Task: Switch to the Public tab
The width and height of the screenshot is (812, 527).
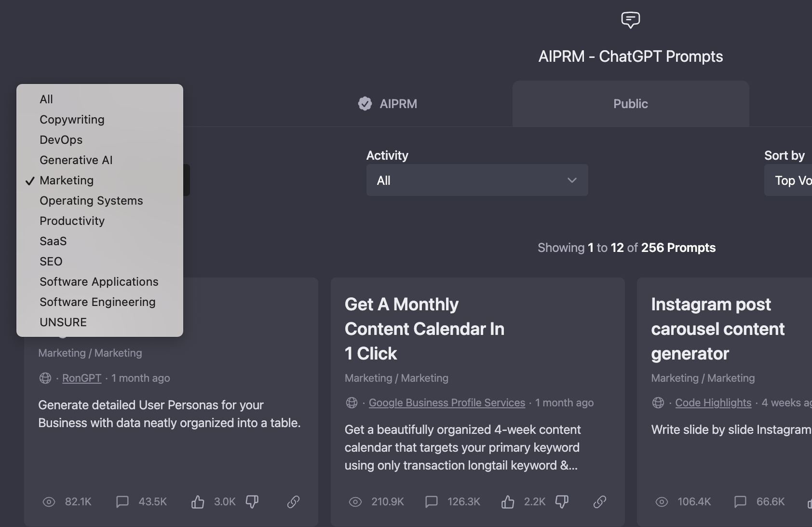Action: [x=631, y=104]
